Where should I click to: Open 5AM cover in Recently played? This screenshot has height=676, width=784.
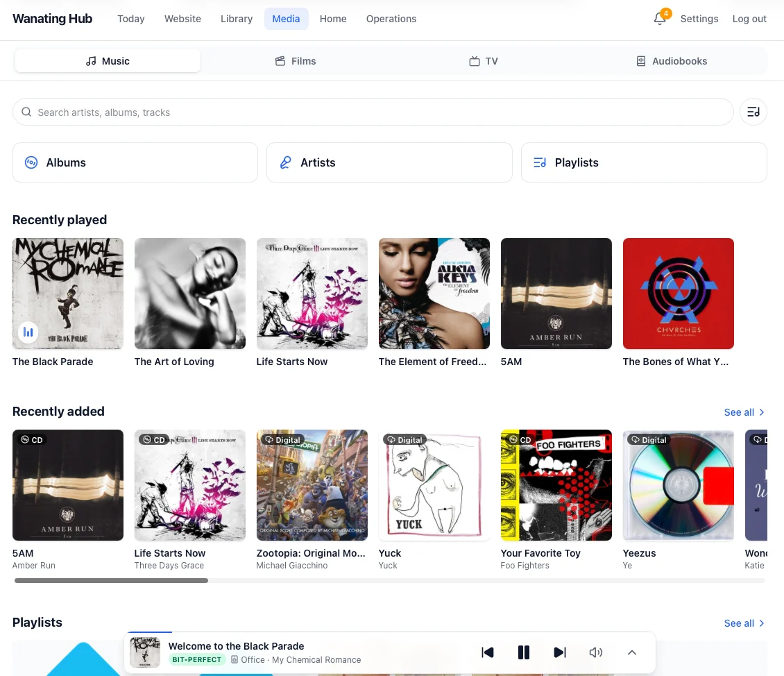[556, 294]
